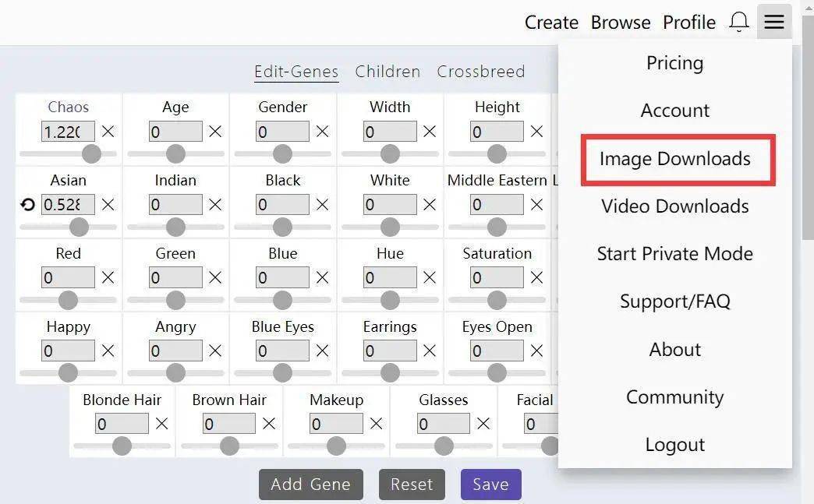The image size is (814, 504).
Task: Open the Crossbreed tab
Action: pos(480,72)
